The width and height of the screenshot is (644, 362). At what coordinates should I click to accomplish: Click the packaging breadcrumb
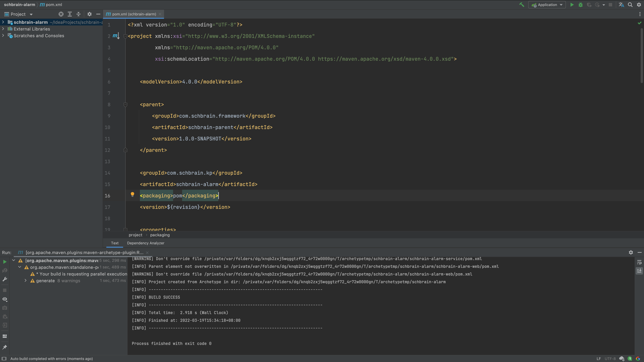click(x=160, y=235)
